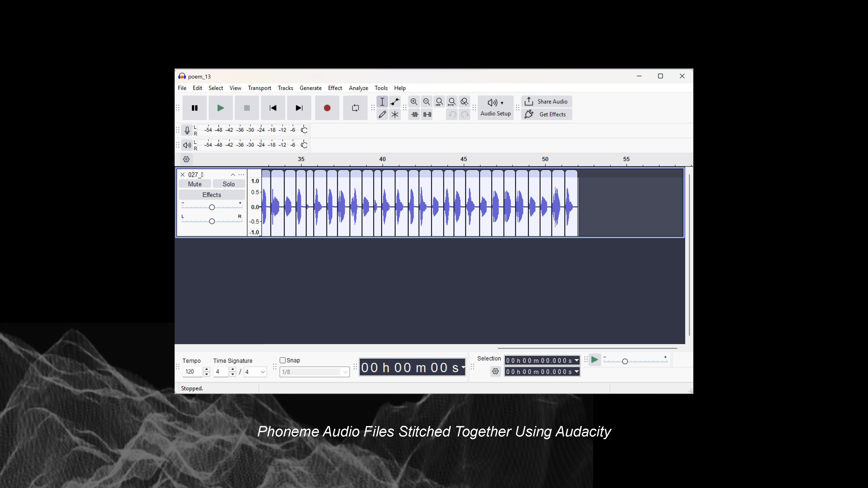The height and width of the screenshot is (488, 868).
Task: Start playback with the green Play button
Action: coord(221,108)
